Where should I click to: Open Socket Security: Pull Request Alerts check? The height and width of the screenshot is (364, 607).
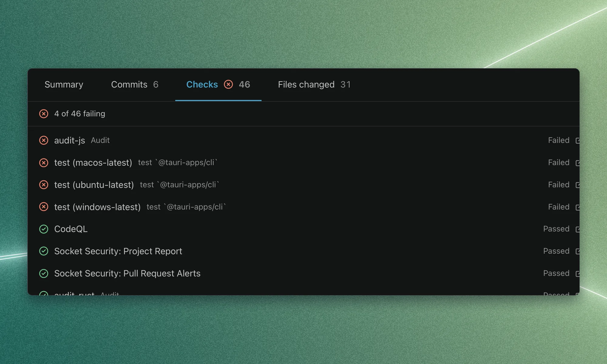(127, 273)
